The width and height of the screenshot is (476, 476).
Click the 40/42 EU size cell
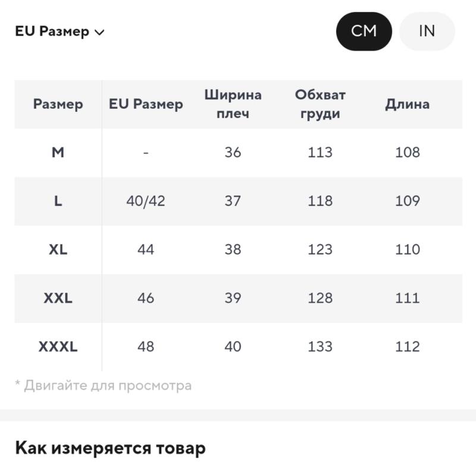pyautogui.click(x=146, y=201)
